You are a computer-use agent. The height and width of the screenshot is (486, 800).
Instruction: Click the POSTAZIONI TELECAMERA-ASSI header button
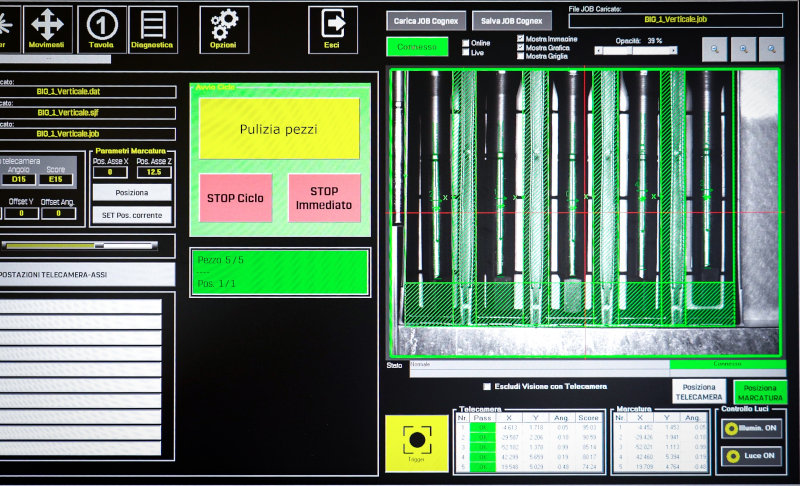point(87,274)
